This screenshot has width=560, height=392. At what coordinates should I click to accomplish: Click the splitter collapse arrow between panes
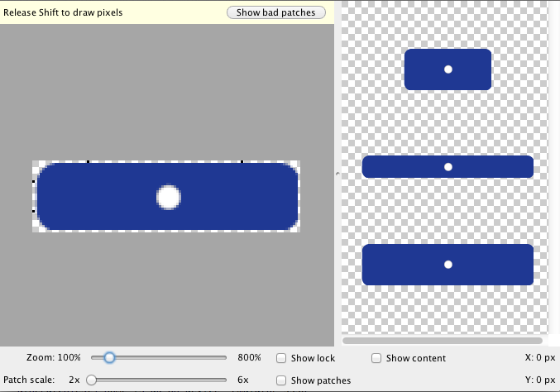[x=337, y=174]
